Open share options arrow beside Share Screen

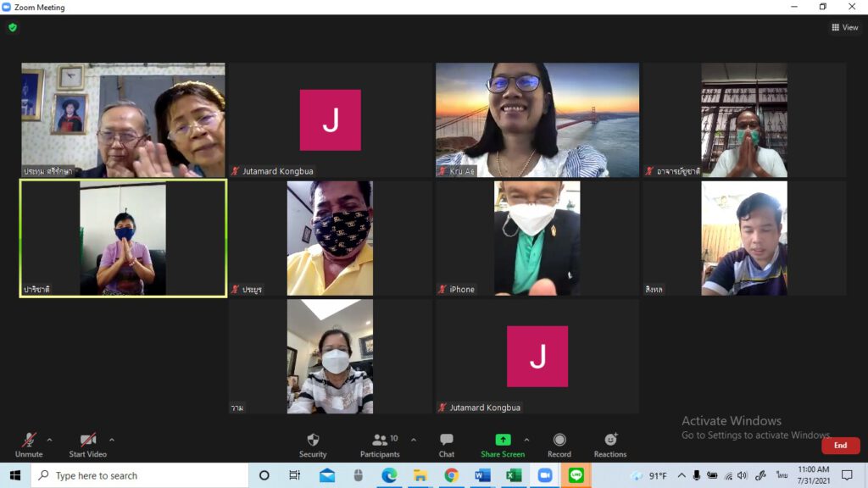click(526, 440)
